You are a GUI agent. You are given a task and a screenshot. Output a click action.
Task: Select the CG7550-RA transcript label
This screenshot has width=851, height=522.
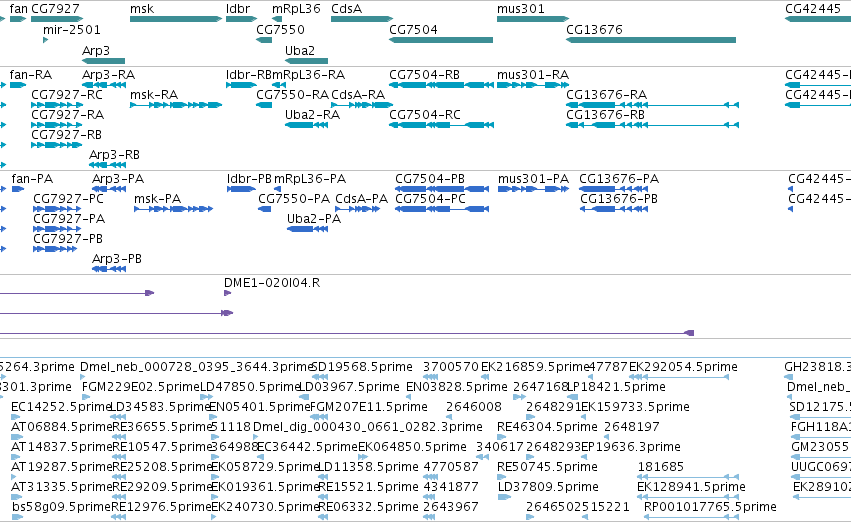point(293,95)
